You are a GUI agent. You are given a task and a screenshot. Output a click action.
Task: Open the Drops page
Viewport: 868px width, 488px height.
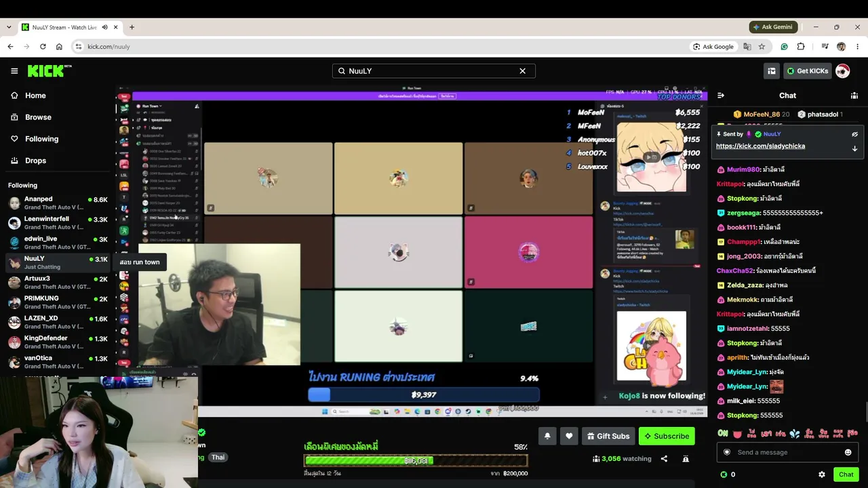[28, 161]
